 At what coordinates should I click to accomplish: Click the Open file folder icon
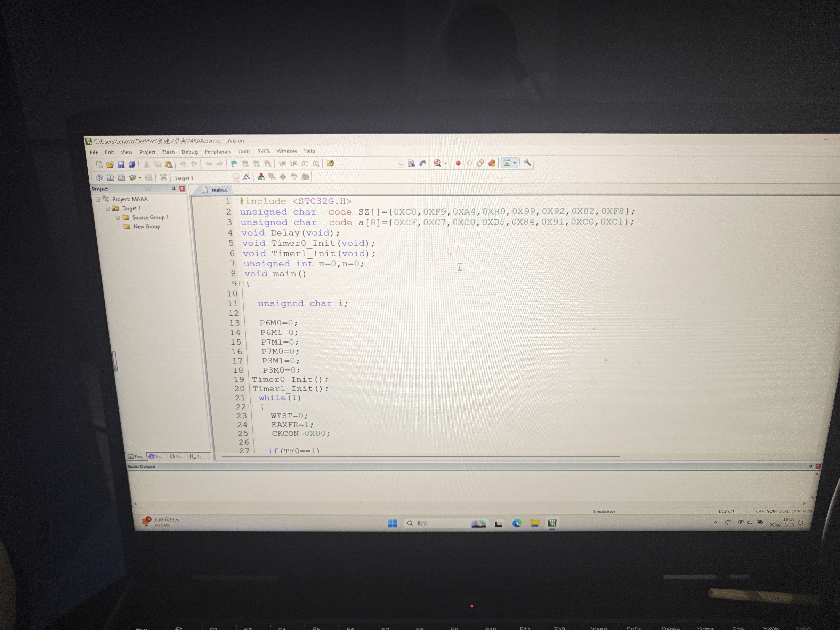pos(110,164)
